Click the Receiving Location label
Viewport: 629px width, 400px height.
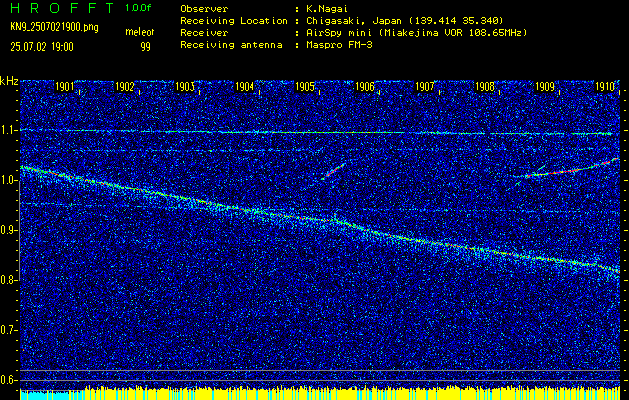(234, 21)
